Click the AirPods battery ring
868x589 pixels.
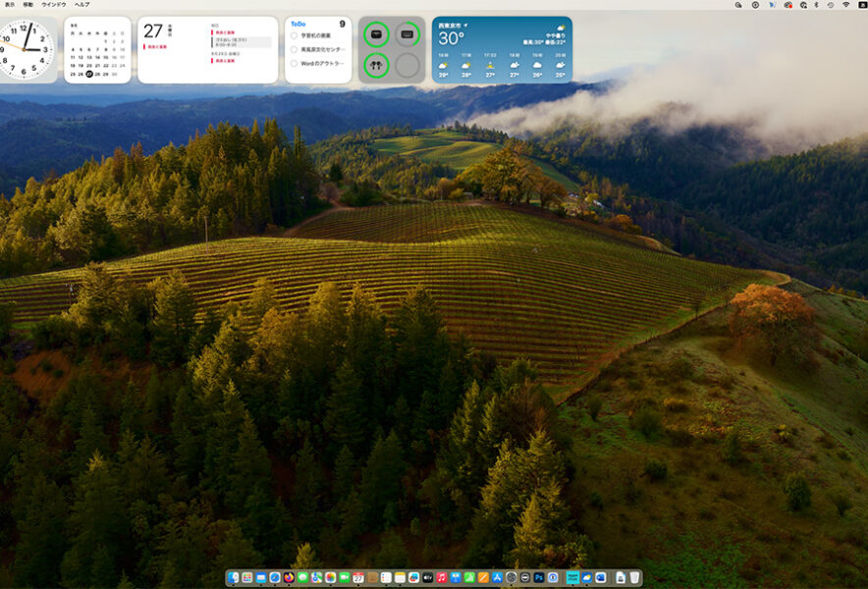376,66
